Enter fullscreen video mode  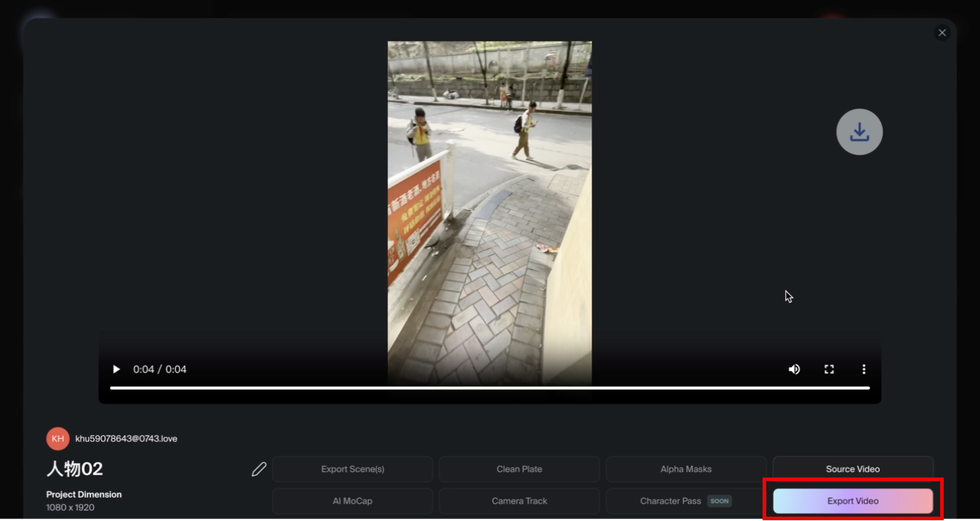828,369
